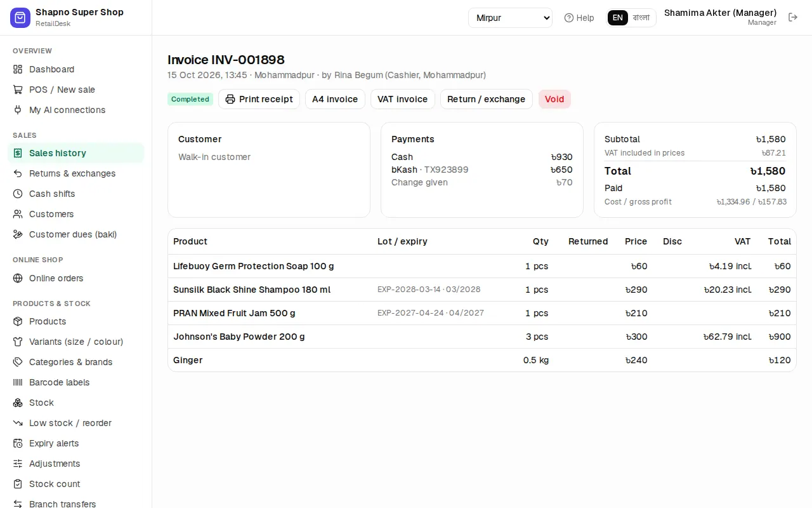Click the Ginger product row
This screenshot has height=508, width=812.
pos(482,360)
